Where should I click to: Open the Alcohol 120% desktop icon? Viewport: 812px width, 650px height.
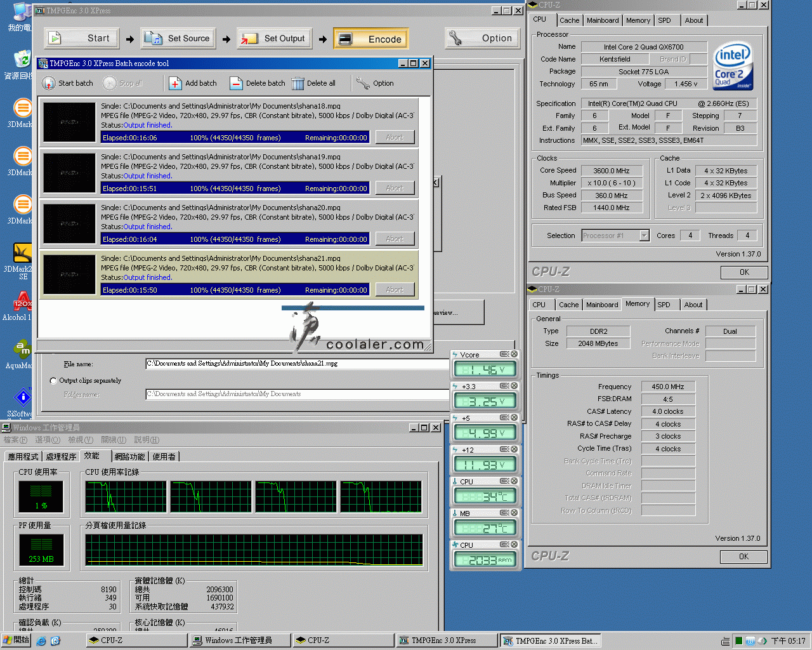click(x=22, y=306)
